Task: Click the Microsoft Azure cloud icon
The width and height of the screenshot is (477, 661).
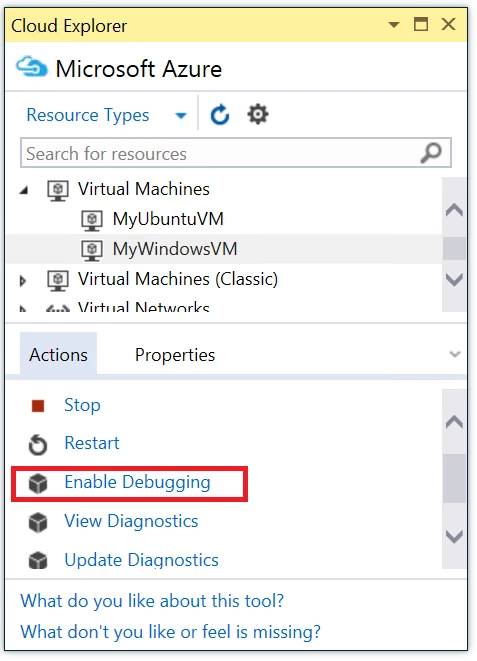Action: (32, 67)
